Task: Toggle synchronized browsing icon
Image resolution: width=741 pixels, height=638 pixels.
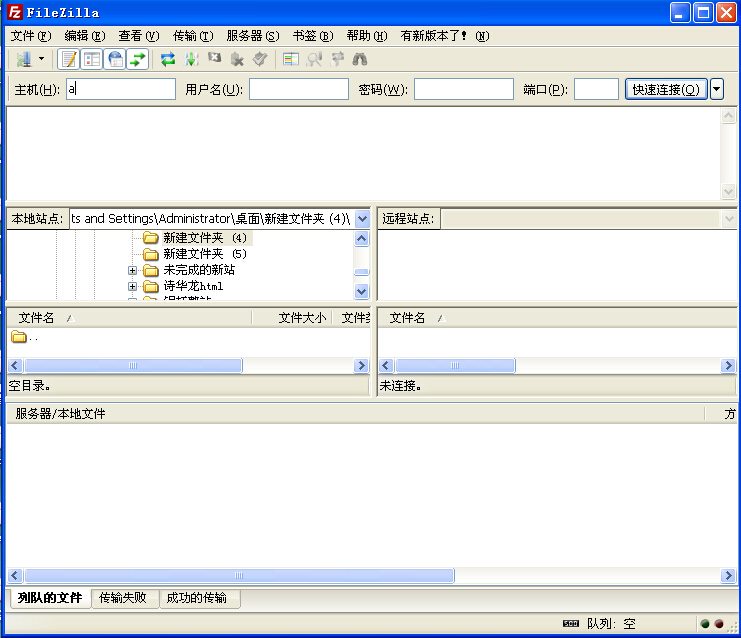Action: click(337, 59)
